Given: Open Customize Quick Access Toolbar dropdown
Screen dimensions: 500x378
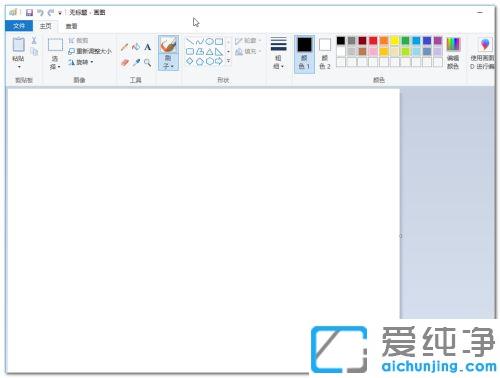Looking at the screenshot, I should point(60,13).
